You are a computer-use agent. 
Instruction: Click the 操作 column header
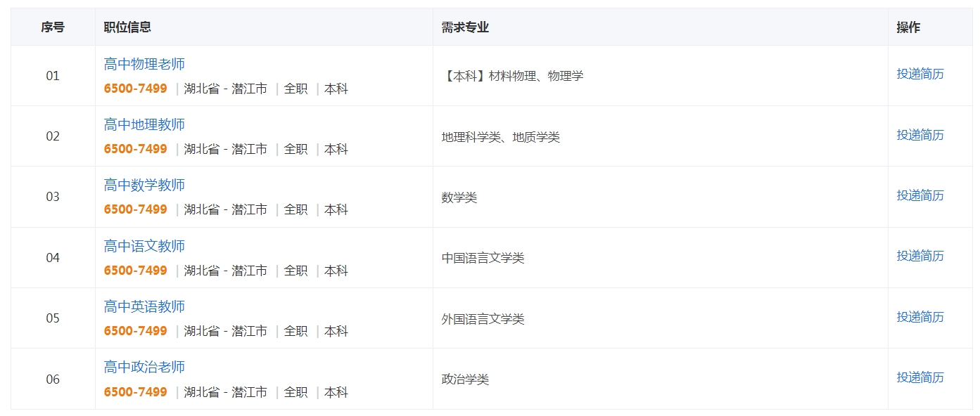(x=908, y=27)
